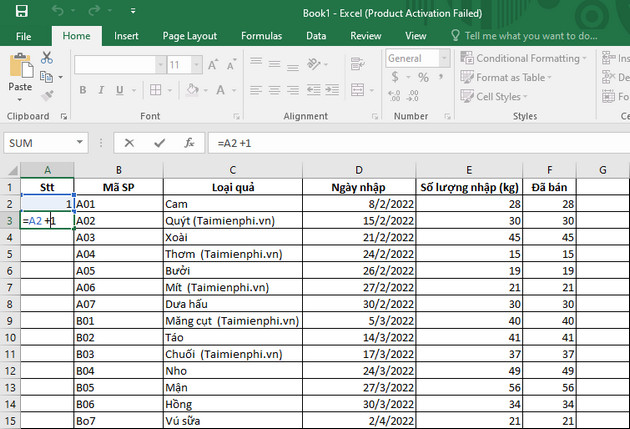
Task: Click the Format Painter brush icon
Action: pyautogui.click(x=48, y=95)
